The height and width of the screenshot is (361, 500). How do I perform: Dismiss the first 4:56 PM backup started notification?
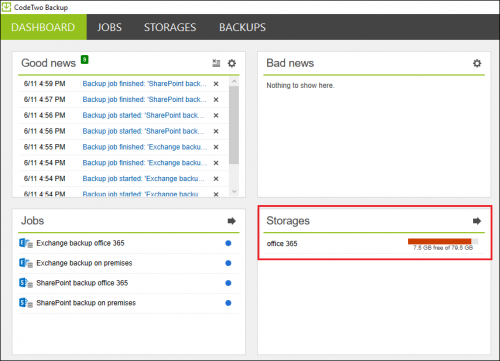coord(216,115)
